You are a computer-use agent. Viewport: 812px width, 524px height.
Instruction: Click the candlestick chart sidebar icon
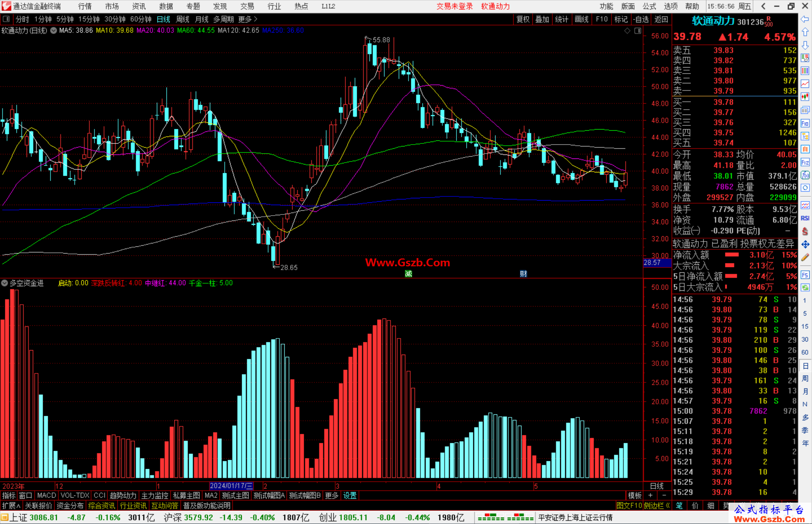pos(805,97)
